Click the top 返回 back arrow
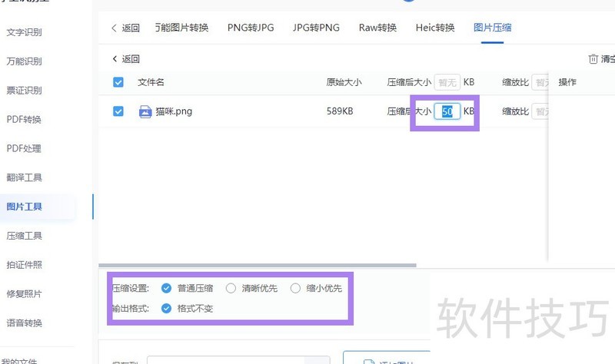Screen dimensions: 615x364 point(115,28)
